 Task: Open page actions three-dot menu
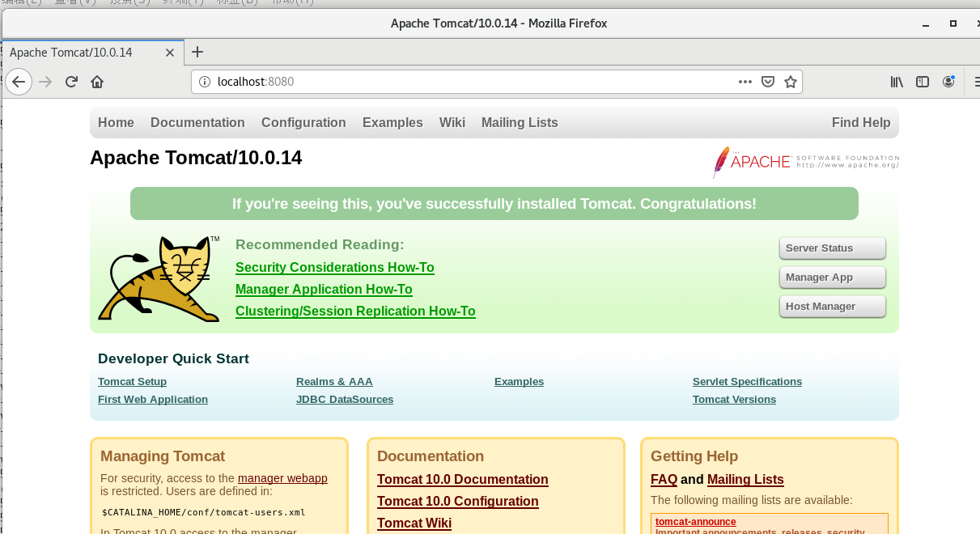tap(745, 82)
